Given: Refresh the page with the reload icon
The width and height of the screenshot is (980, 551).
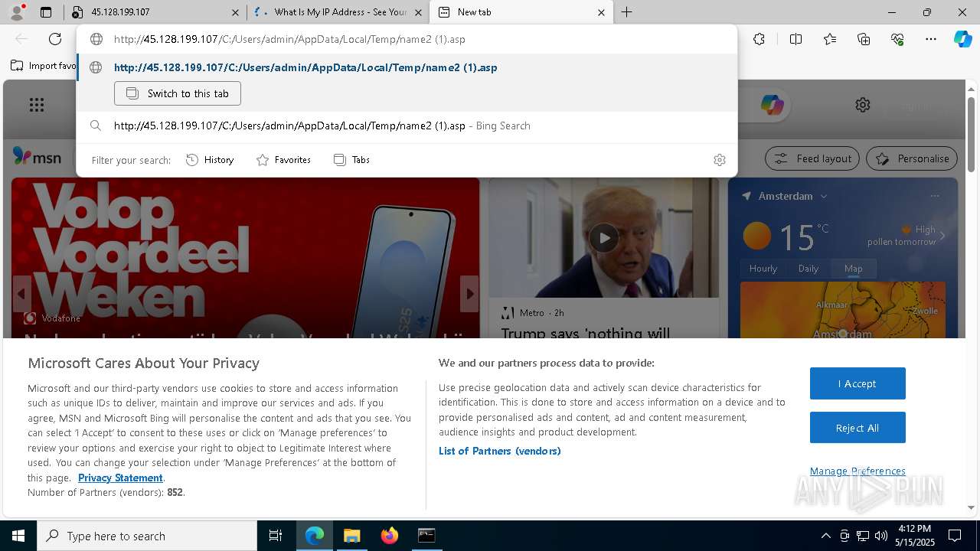Looking at the screenshot, I should pyautogui.click(x=55, y=39).
